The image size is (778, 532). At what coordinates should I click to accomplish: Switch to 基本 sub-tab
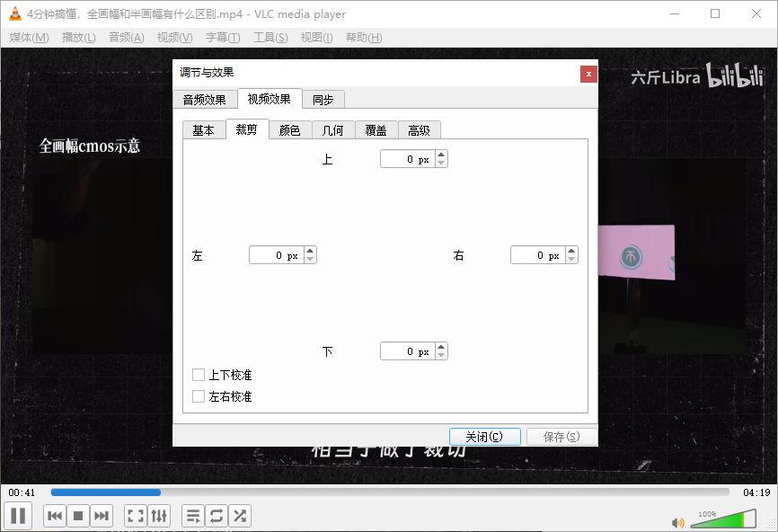tap(203, 130)
